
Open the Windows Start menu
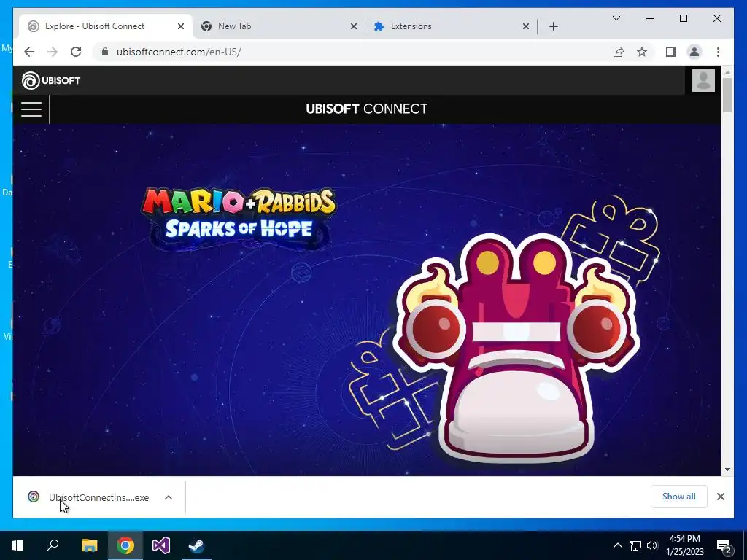(18, 545)
